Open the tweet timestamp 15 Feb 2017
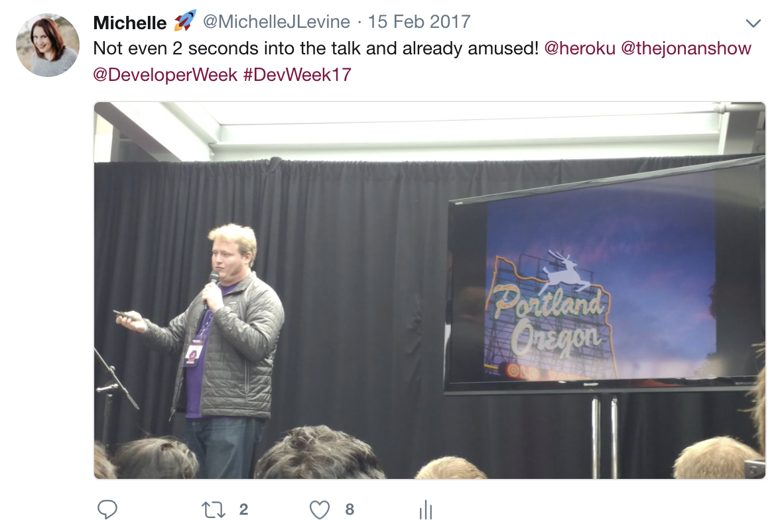 tap(419, 22)
